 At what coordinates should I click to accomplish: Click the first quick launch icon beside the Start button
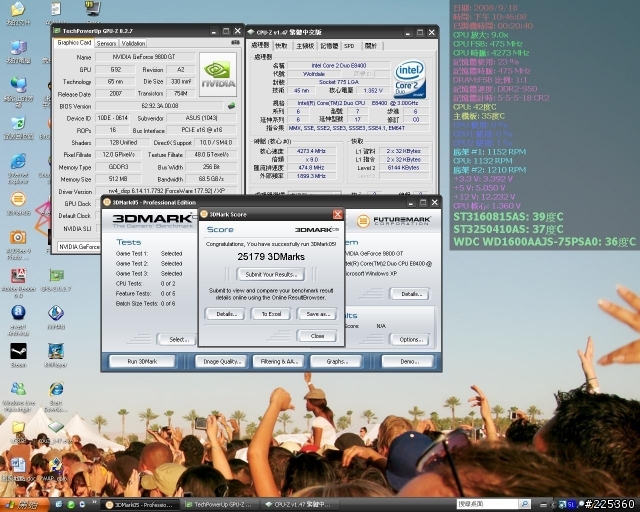point(59,505)
